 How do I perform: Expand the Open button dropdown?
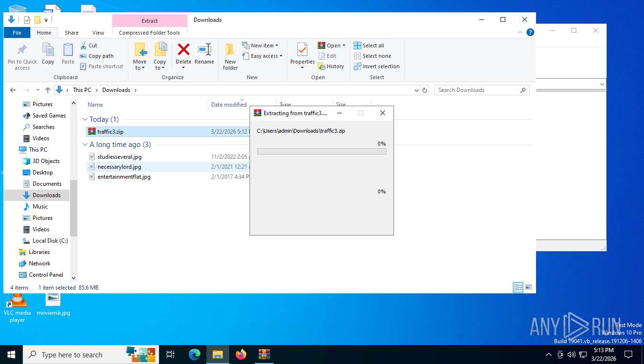[x=344, y=45]
